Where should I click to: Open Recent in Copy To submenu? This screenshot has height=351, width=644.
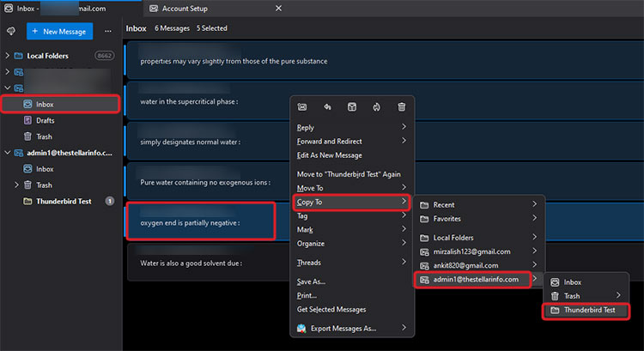tap(479, 204)
